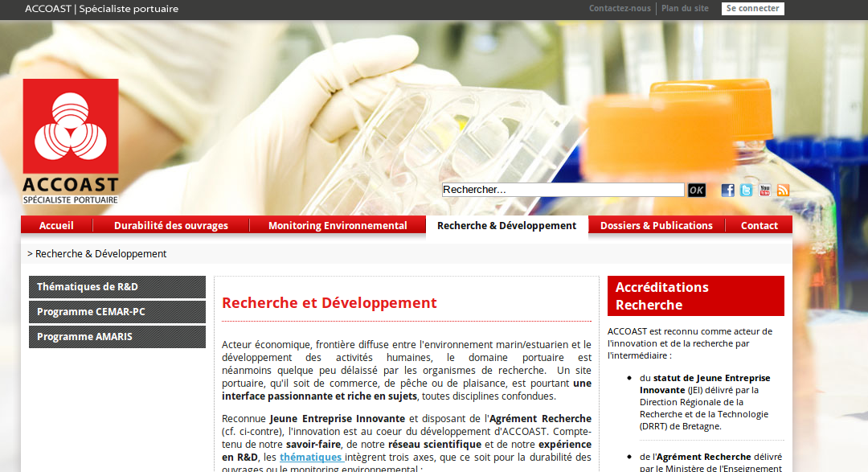Click the Accréditations Recherche panel header
868x472 pixels.
point(696,296)
